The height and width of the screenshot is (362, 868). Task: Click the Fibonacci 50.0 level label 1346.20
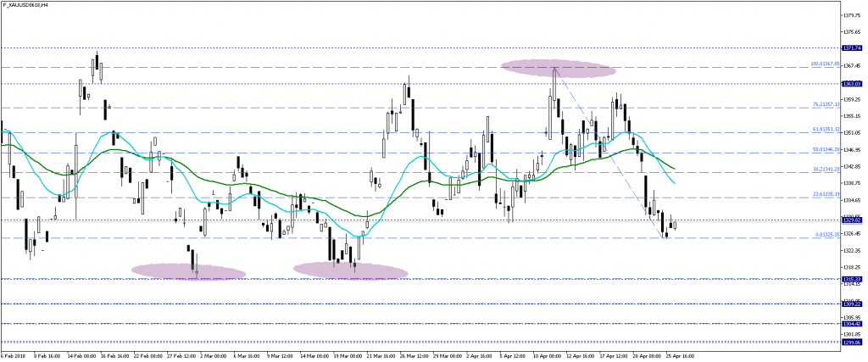pos(826,149)
